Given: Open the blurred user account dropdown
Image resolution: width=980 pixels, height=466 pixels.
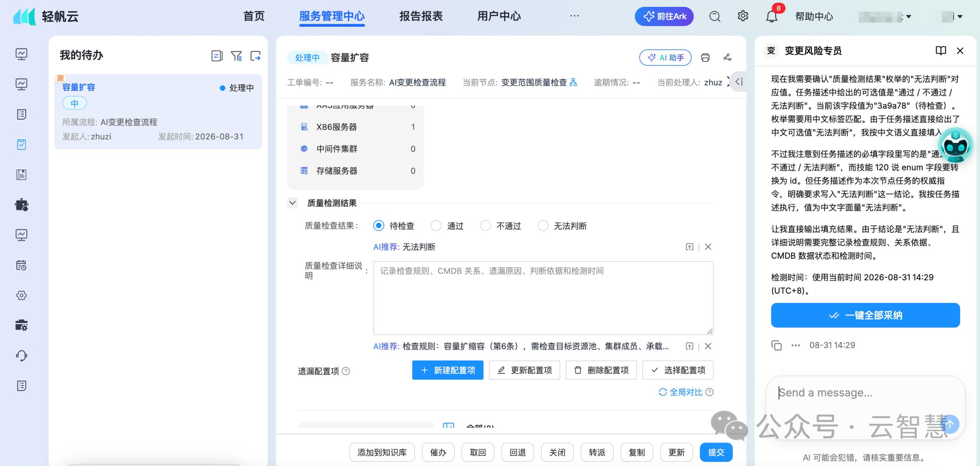Looking at the screenshot, I should (884, 17).
